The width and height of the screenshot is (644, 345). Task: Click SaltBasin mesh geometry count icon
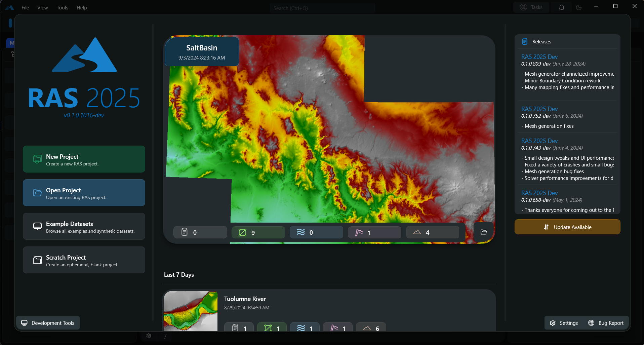pos(242,232)
